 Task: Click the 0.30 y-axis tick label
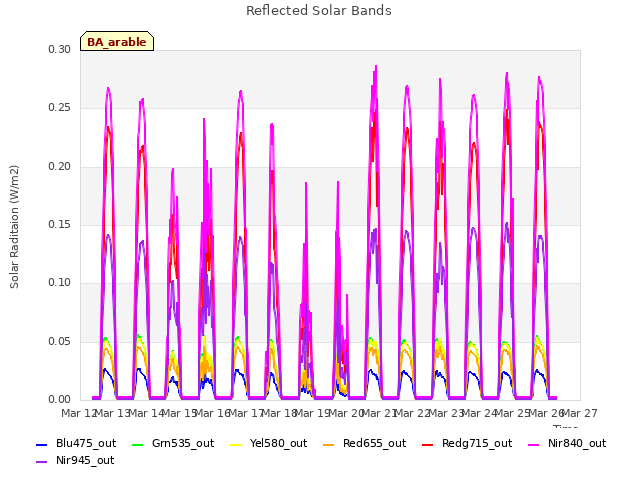60,49
